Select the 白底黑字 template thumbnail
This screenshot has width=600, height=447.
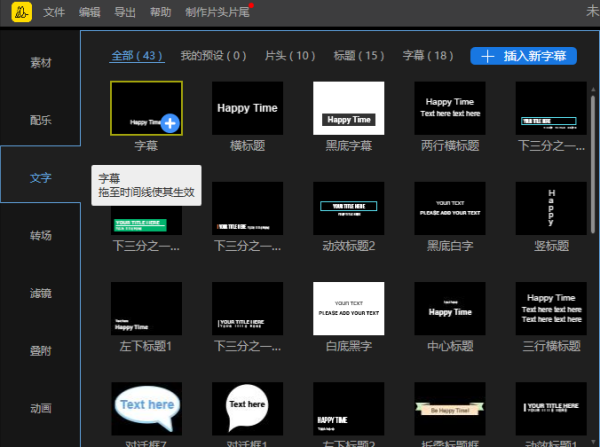[349, 308]
